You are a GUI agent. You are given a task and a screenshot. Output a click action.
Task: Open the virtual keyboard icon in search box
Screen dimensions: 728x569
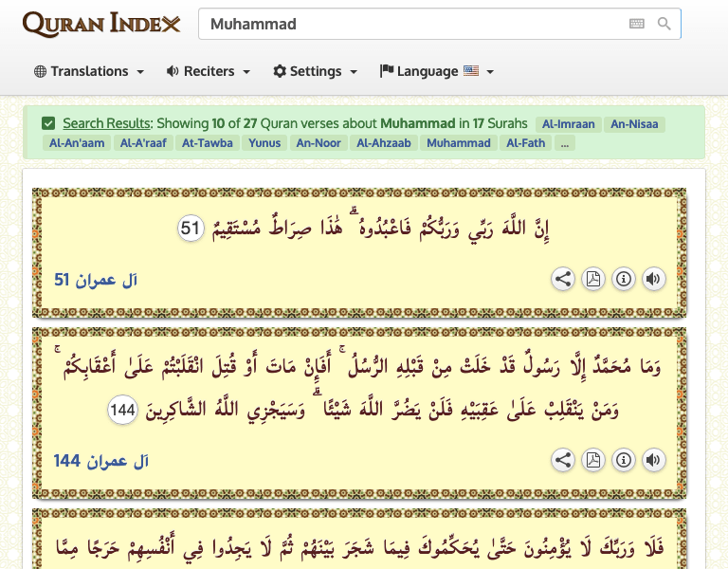pyautogui.click(x=637, y=24)
